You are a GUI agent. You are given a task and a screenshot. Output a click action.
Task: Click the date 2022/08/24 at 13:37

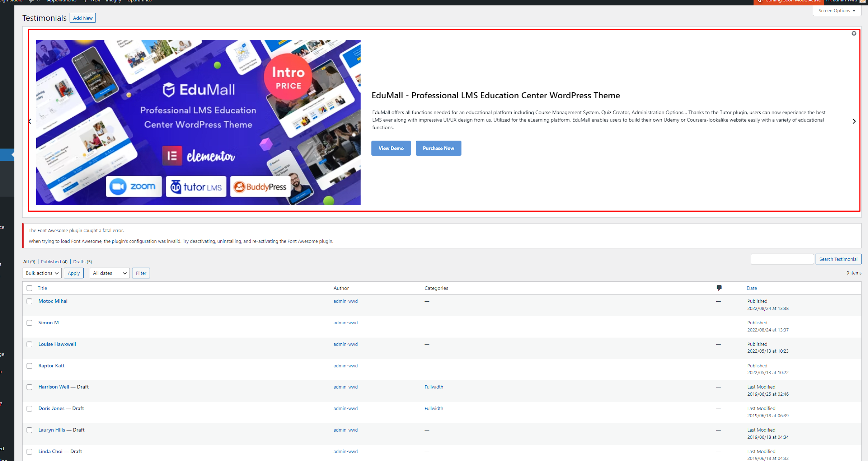[x=768, y=330]
